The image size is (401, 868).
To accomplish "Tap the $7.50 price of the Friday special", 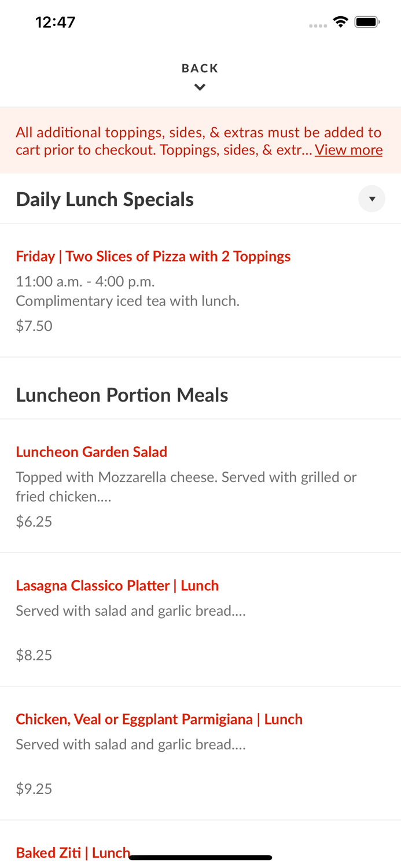I will [34, 326].
